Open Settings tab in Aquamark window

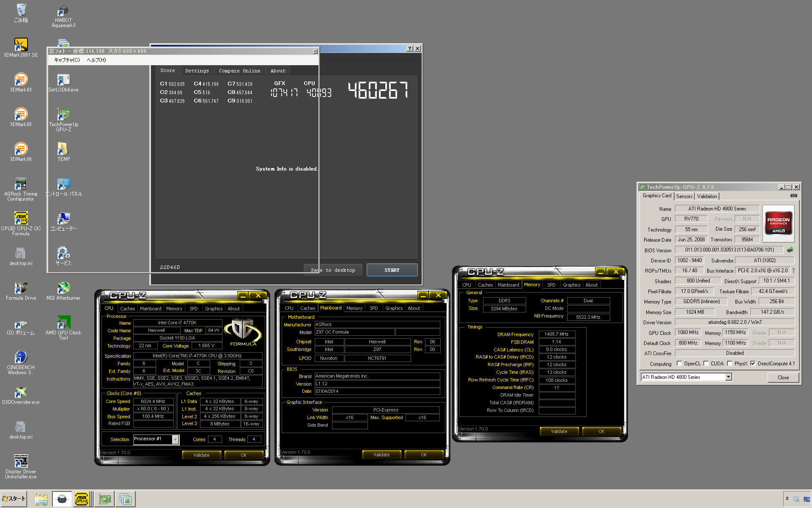coord(197,71)
